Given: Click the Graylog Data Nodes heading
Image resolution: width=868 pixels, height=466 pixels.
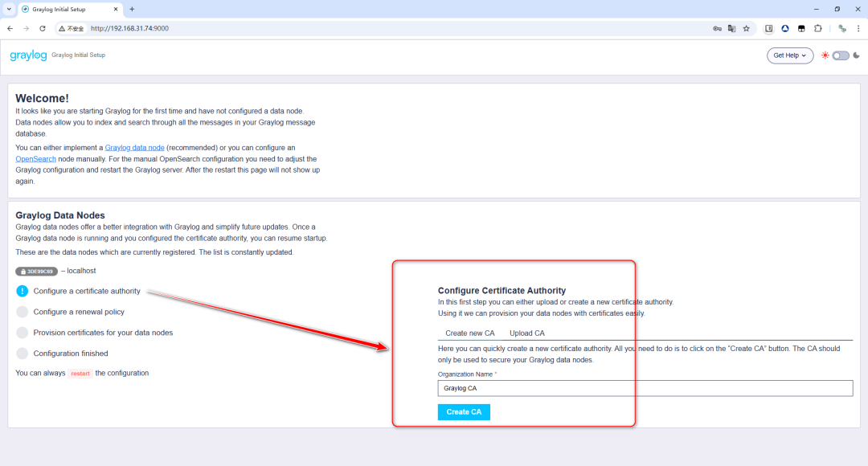Looking at the screenshot, I should click(59, 215).
